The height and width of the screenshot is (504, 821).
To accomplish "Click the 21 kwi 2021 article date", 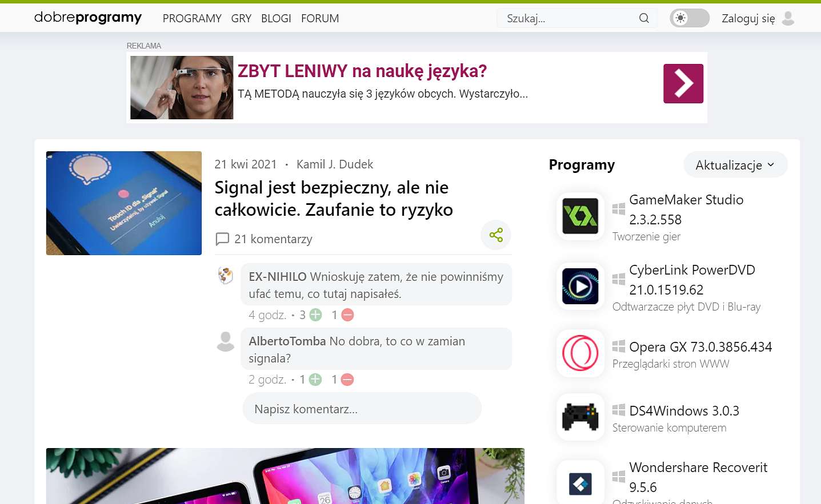I will (x=246, y=164).
